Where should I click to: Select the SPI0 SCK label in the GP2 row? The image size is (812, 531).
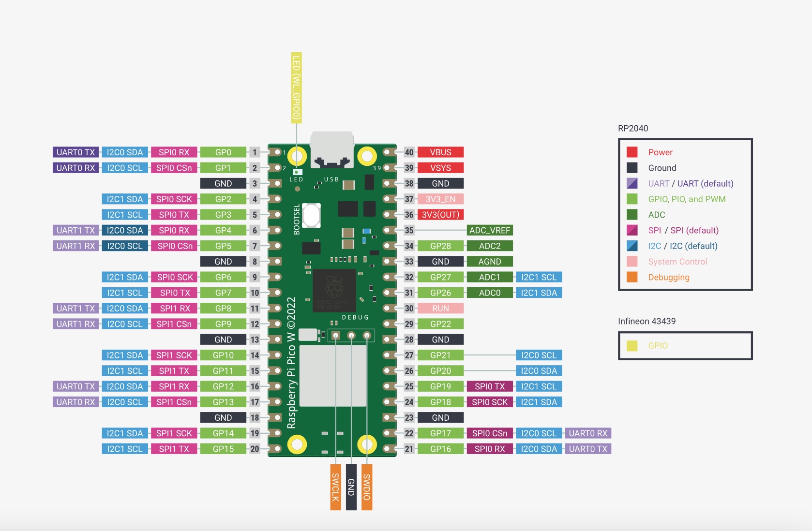tap(174, 199)
